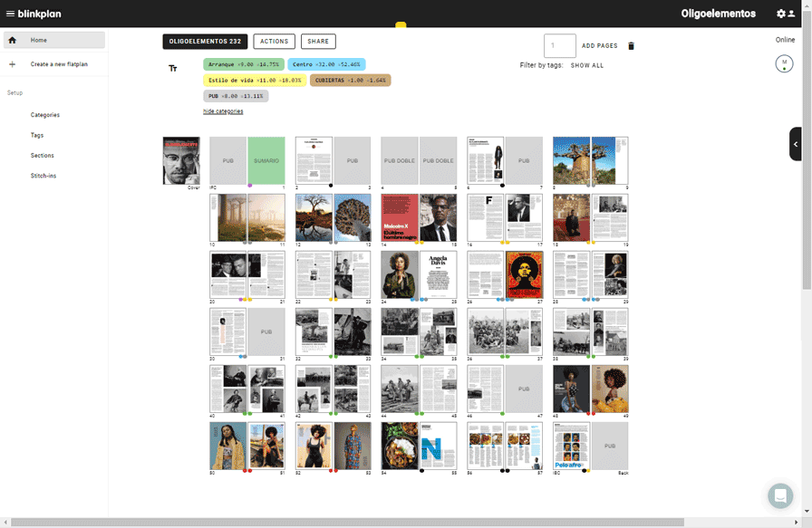Open the red Malcolm X title page

click(400, 217)
